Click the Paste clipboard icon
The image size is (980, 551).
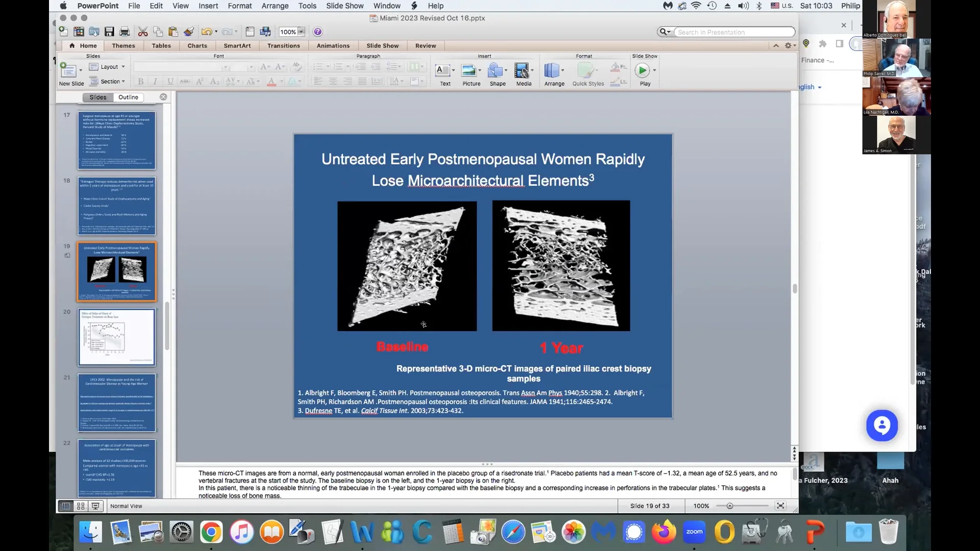pyautogui.click(x=173, y=32)
